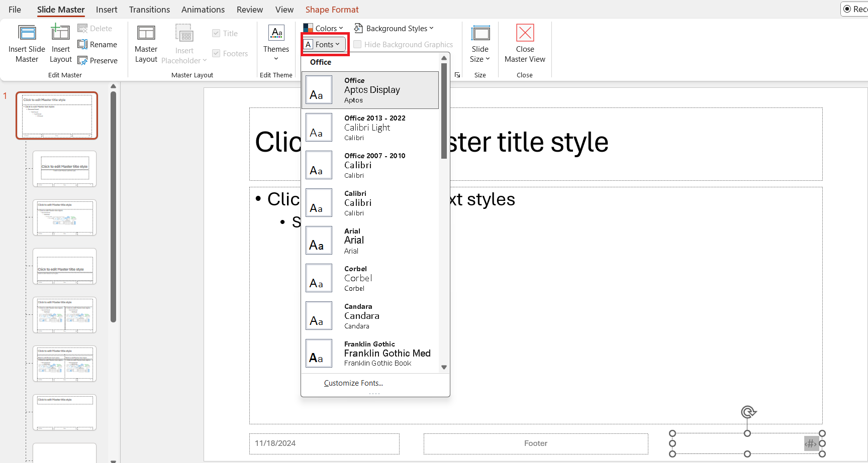
Task: Click the Rename layout icon
Action: pos(82,45)
